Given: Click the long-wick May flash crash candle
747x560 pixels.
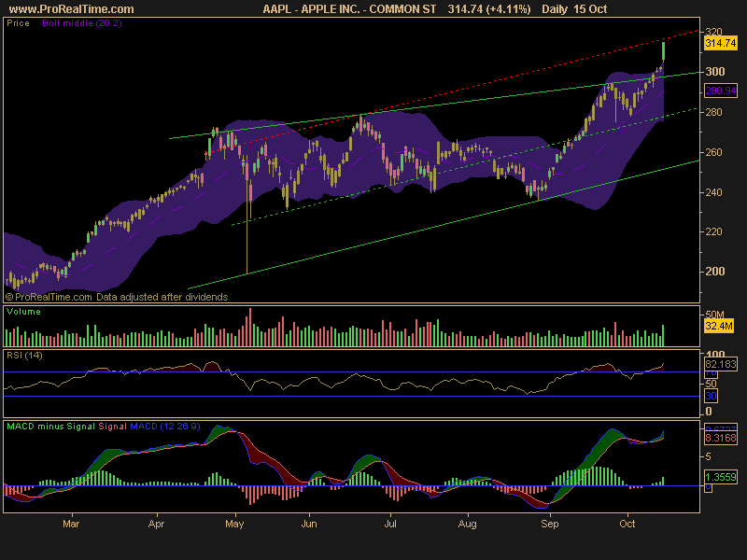Looking at the screenshot, I should pos(247,217).
